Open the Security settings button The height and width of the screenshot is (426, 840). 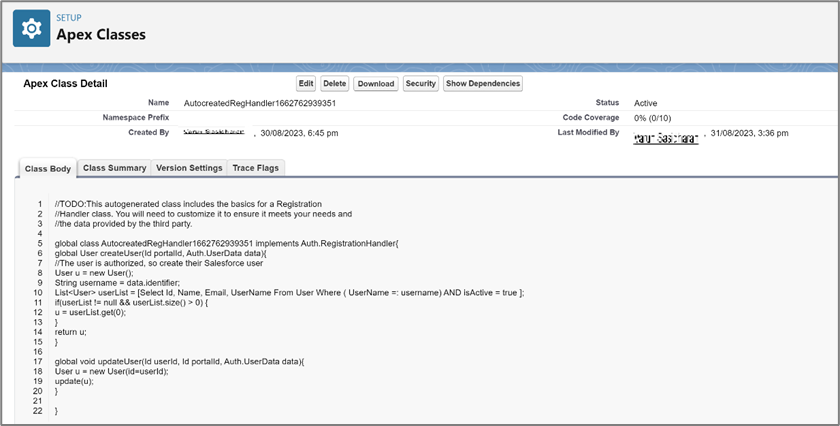point(420,84)
